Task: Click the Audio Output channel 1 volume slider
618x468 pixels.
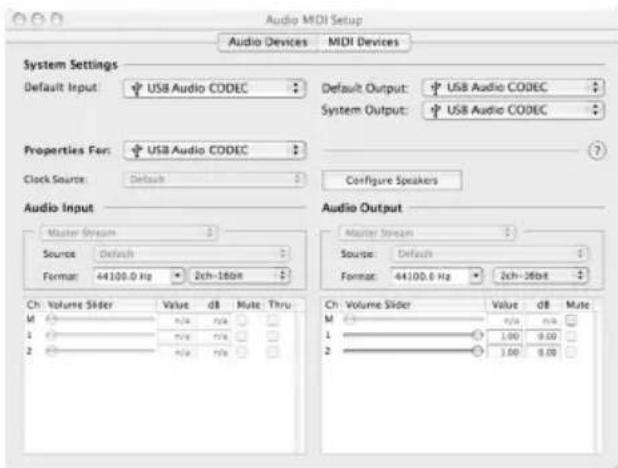Action: (x=413, y=335)
